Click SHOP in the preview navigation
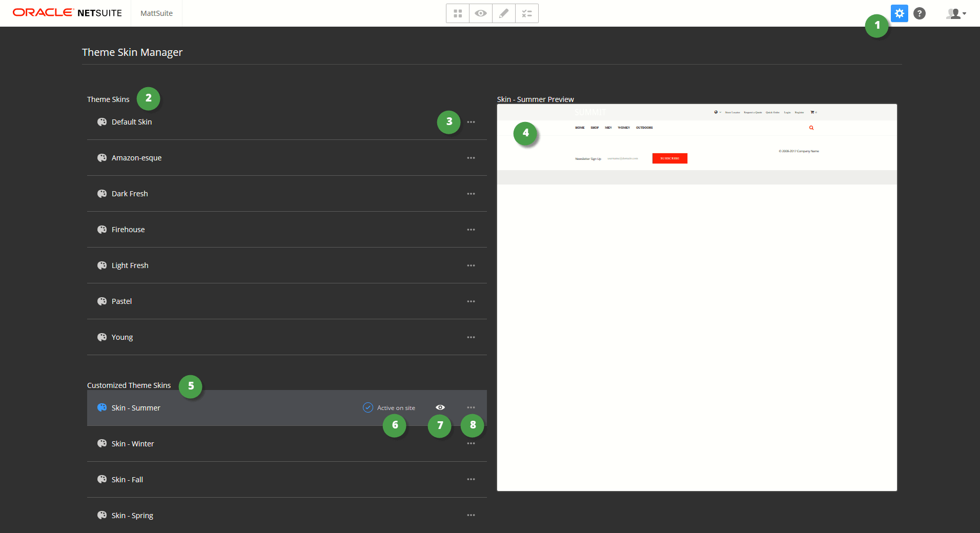The width and height of the screenshot is (980, 533). [595, 128]
